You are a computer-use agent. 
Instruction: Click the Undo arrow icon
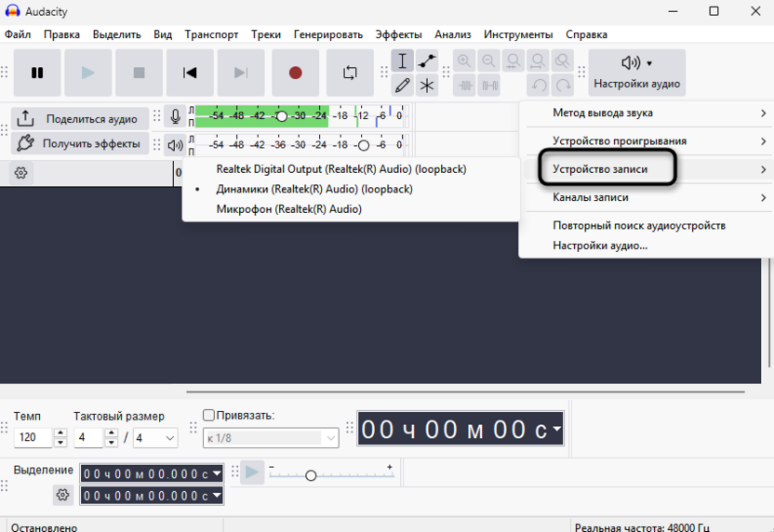(x=538, y=86)
